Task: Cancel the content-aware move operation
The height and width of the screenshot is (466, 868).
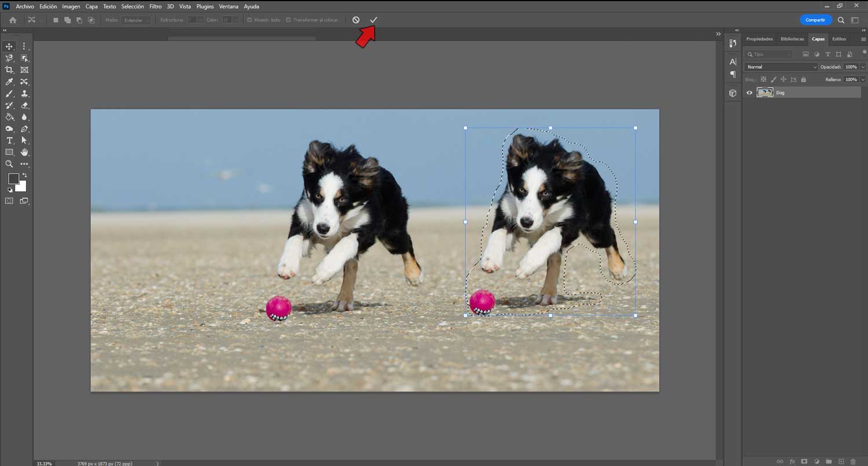Action: tap(356, 20)
